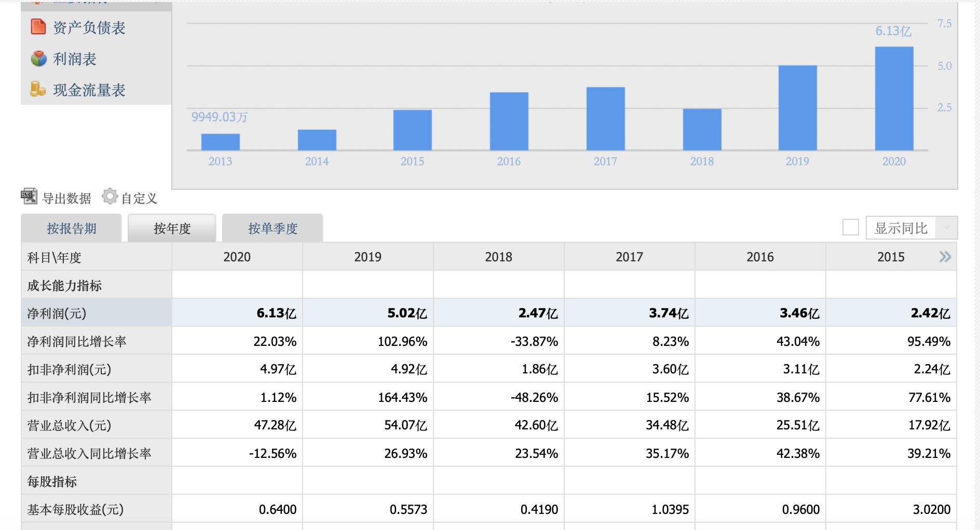The height and width of the screenshot is (530, 980).
Task: Click the 自定义 gear icon
Action: pyautogui.click(x=110, y=196)
